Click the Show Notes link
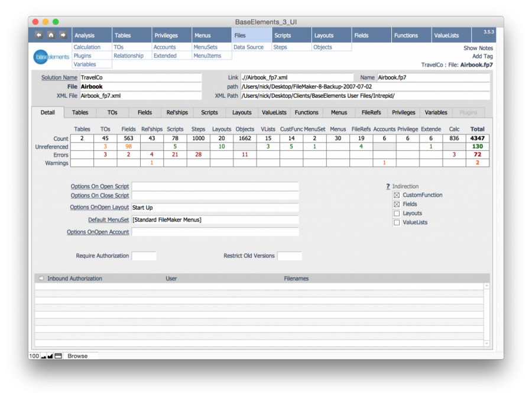 (x=478, y=49)
